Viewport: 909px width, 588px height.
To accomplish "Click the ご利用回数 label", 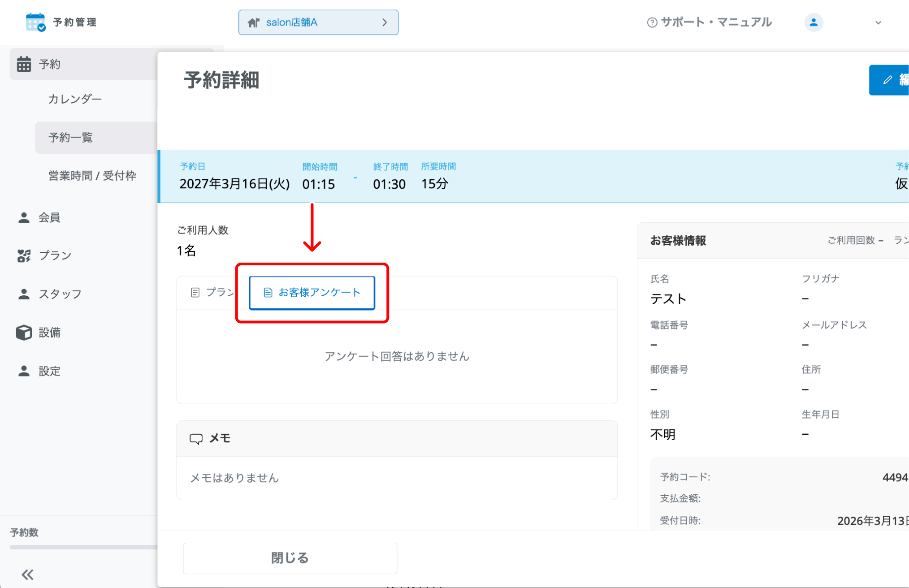I will click(x=851, y=240).
